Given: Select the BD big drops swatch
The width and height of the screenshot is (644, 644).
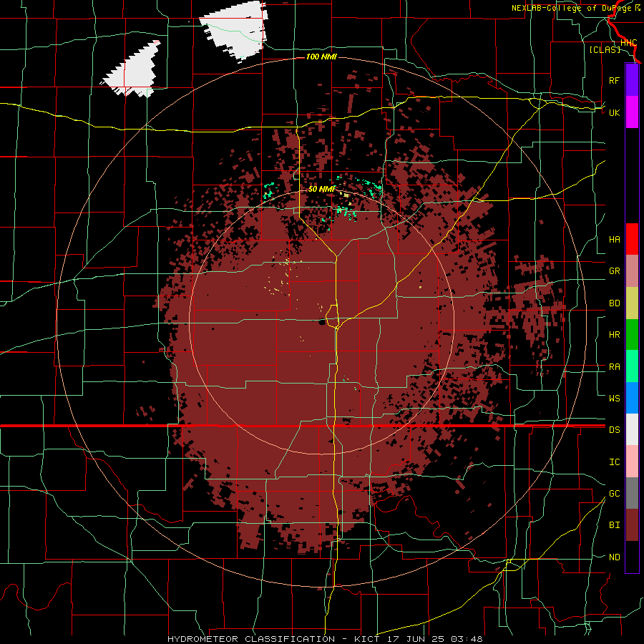Looking at the screenshot, I should [x=632, y=303].
